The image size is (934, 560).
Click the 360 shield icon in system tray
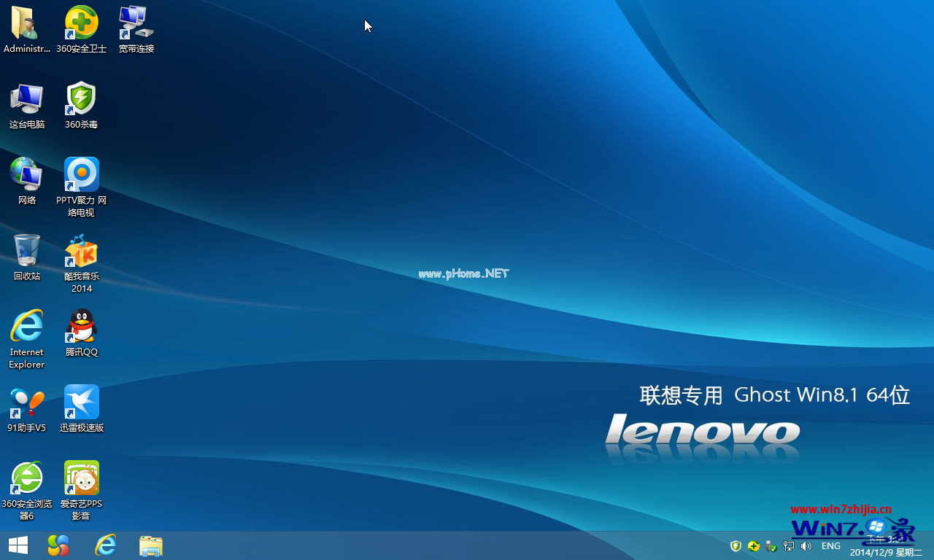pos(736,545)
